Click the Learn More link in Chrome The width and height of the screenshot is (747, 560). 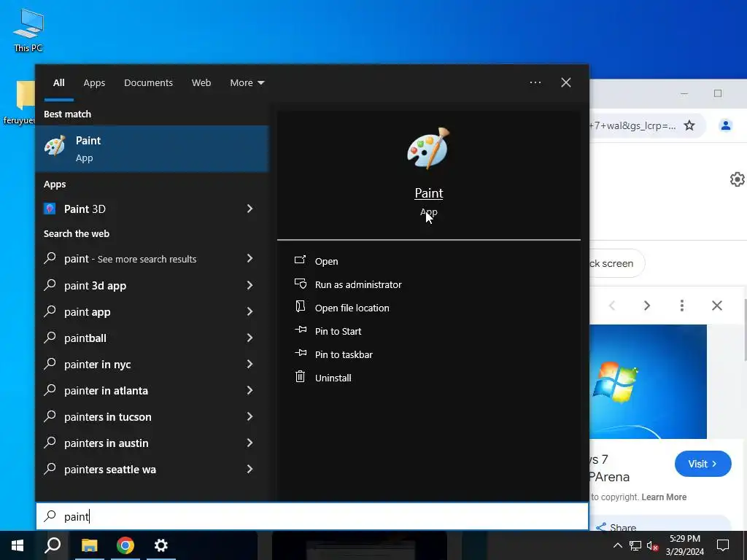664,497
